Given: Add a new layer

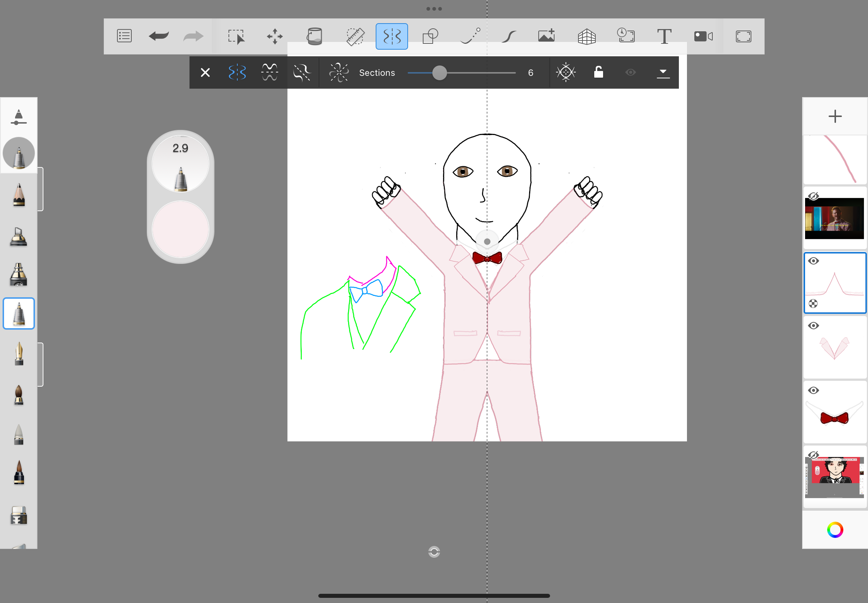Looking at the screenshot, I should (835, 116).
